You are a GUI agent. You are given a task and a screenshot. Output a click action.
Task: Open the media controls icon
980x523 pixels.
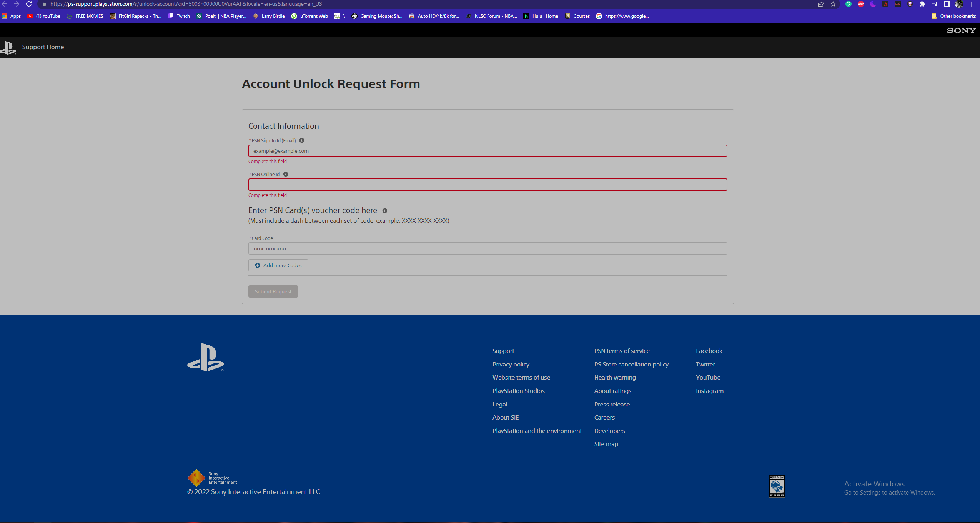[935, 4]
